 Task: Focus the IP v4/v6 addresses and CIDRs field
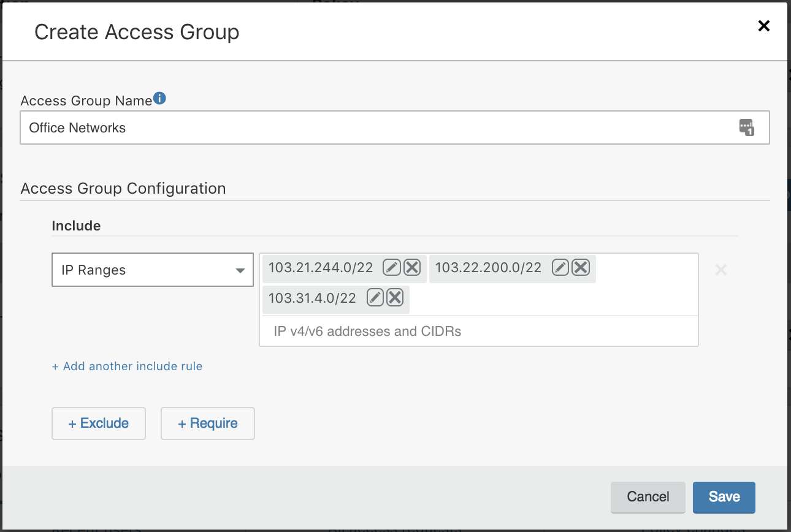[x=479, y=332]
